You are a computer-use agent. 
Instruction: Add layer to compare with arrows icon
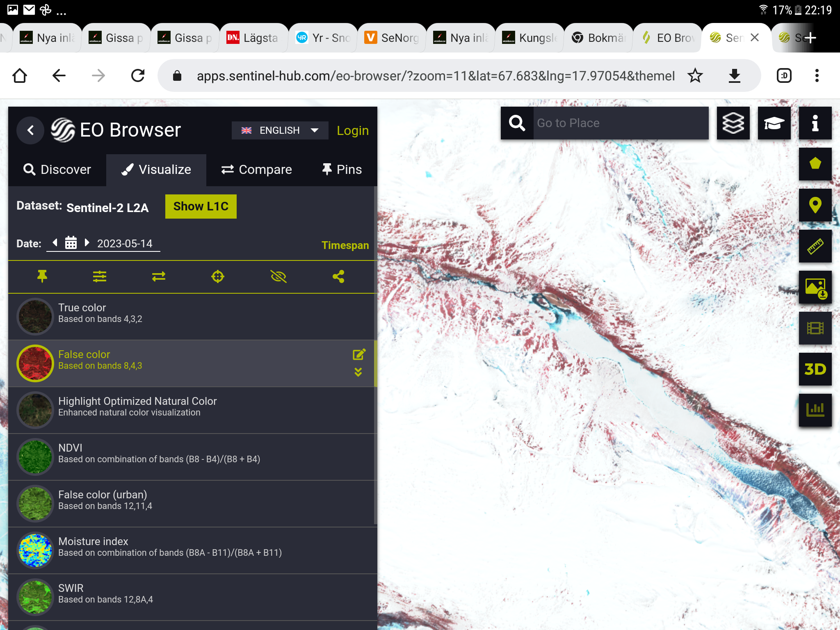coord(159,276)
